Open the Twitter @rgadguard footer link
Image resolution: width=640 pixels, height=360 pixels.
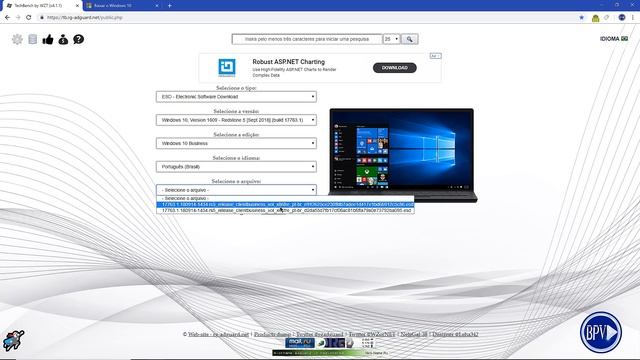(320, 334)
